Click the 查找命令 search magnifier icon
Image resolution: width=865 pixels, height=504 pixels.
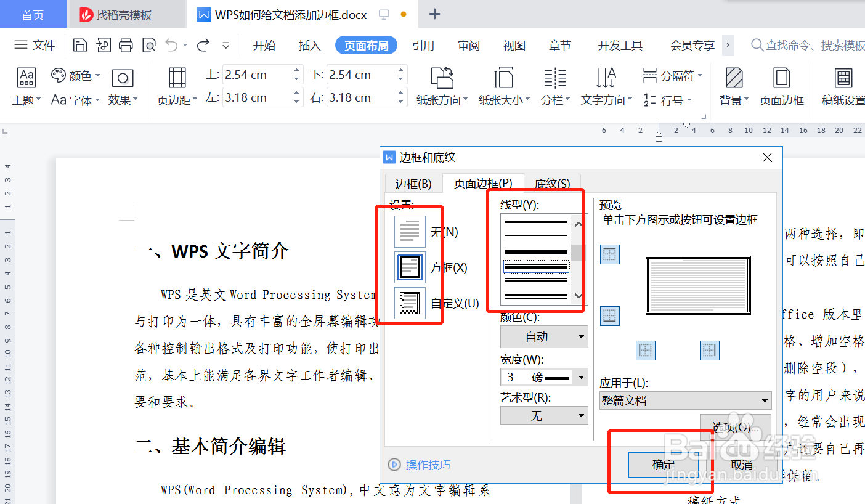tap(757, 45)
